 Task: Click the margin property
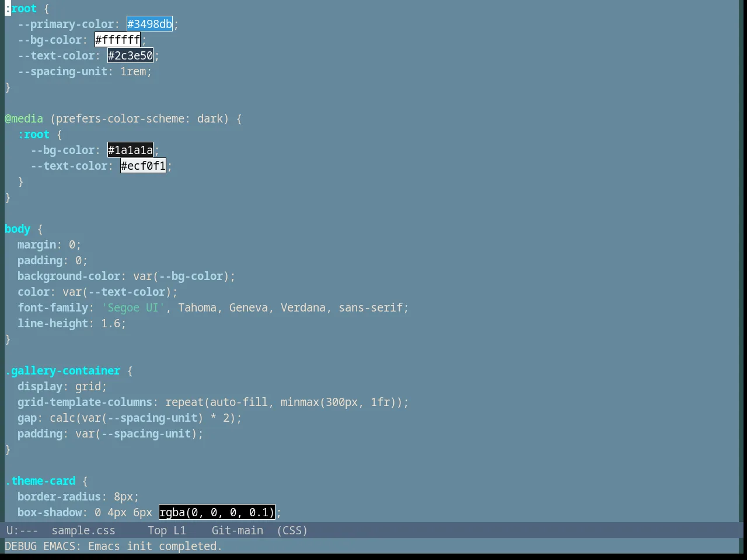37,244
